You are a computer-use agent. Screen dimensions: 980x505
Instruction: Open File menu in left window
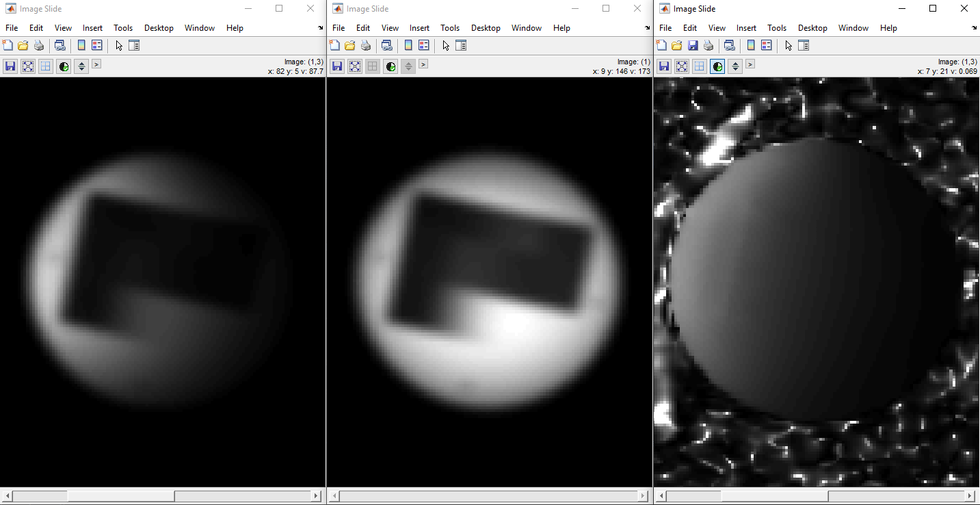12,28
